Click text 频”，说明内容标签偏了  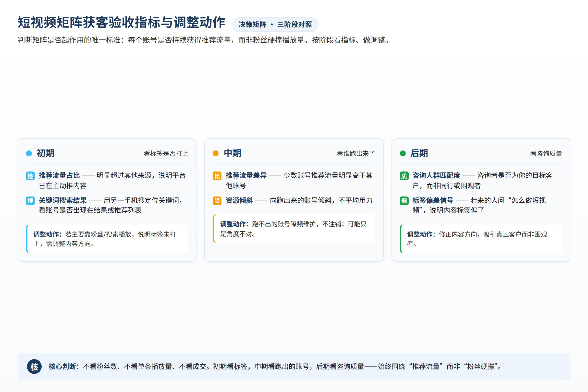(448, 210)
